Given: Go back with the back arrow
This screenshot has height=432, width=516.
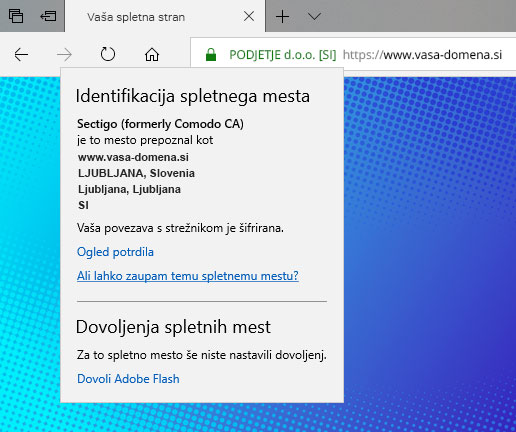Looking at the screenshot, I should [x=21, y=55].
